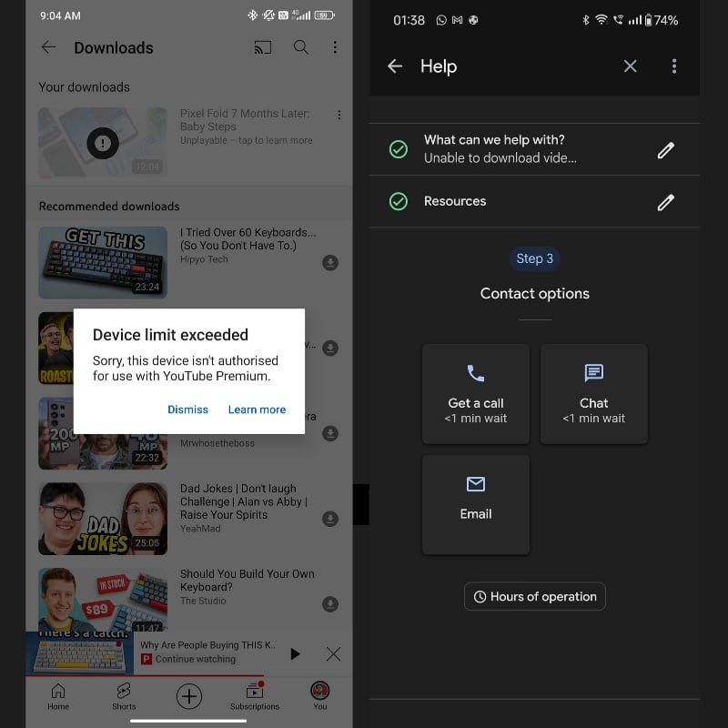The width and height of the screenshot is (728, 728).
Task: Open the Subscriptions tab
Action: pos(255,696)
